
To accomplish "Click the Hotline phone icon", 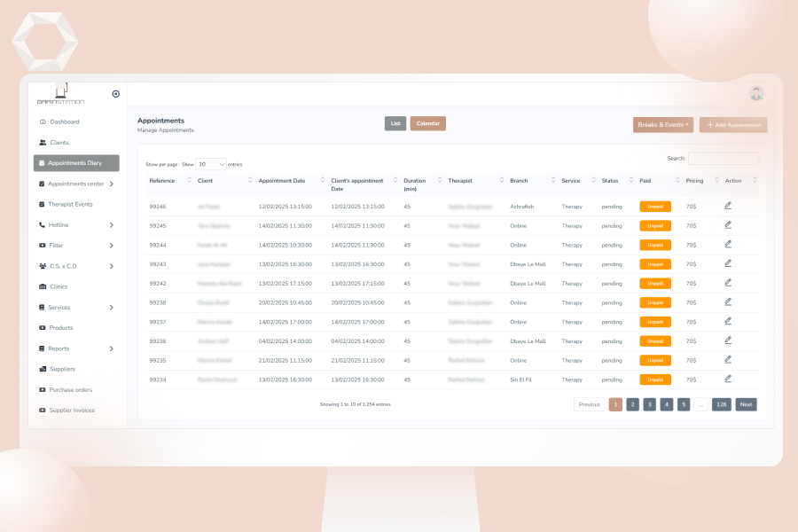I will tap(42, 225).
